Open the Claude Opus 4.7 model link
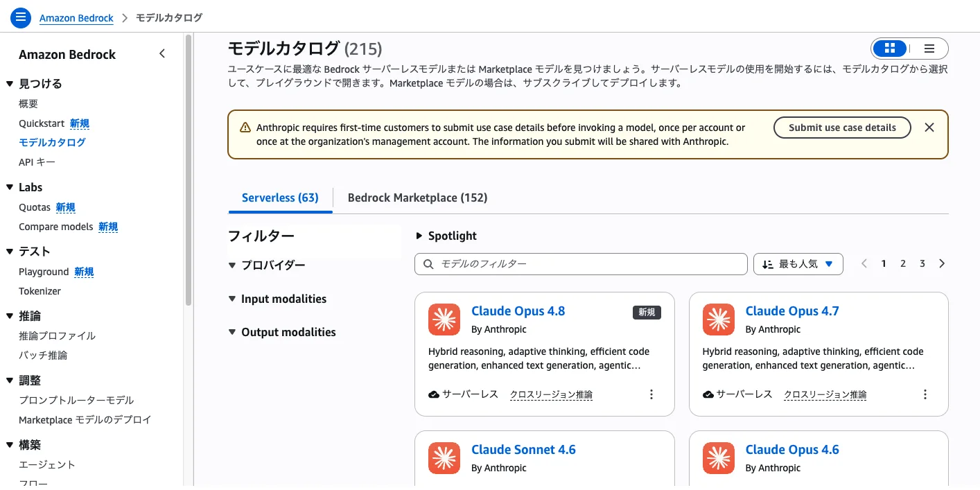The image size is (980, 490). click(x=792, y=311)
